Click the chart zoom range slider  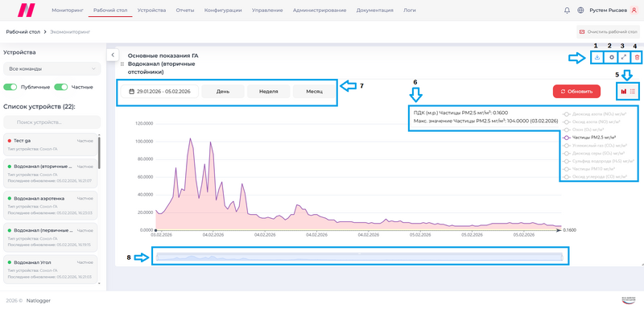[x=360, y=257]
